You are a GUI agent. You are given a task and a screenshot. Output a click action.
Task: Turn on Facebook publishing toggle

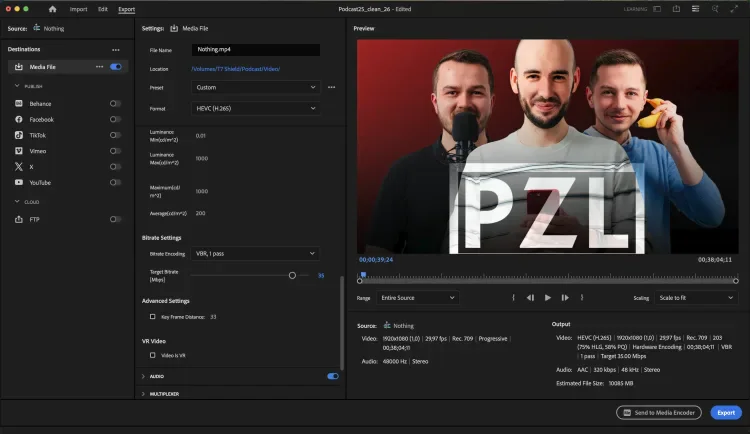(115, 119)
